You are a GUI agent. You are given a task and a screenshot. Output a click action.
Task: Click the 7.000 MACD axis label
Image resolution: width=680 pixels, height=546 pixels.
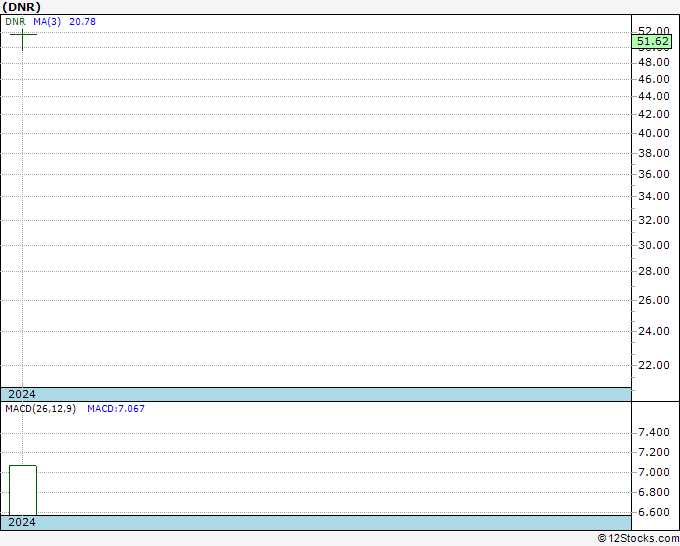(x=654, y=472)
